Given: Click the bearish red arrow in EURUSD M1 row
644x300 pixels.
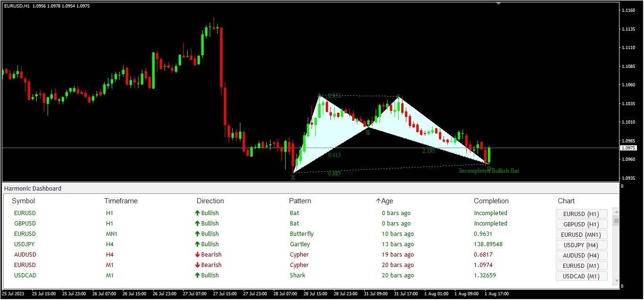Looking at the screenshot, I should tap(198, 265).
